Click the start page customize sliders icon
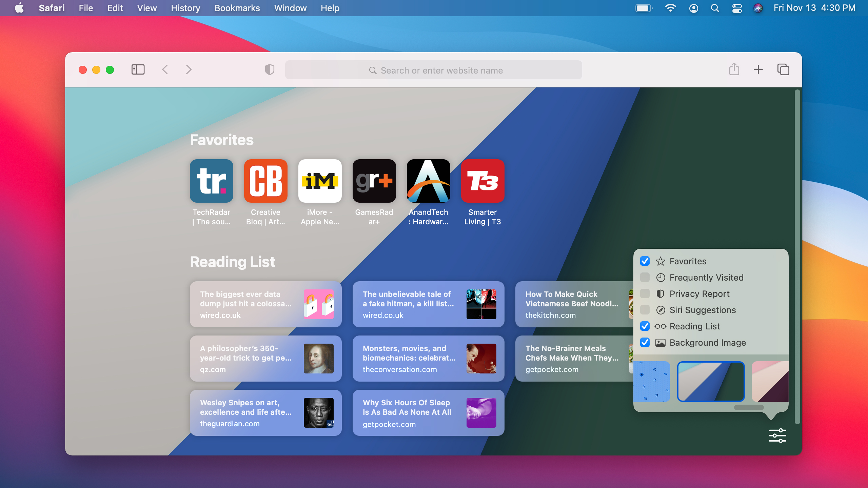Image resolution: width=868 pixels, height=488 pixels. coord(777,435)
